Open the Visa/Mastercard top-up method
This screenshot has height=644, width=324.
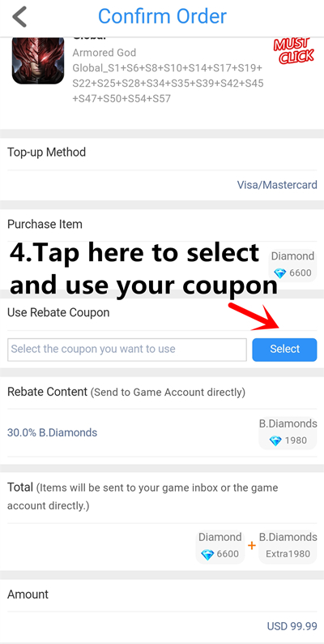click(x=277, y=185)
